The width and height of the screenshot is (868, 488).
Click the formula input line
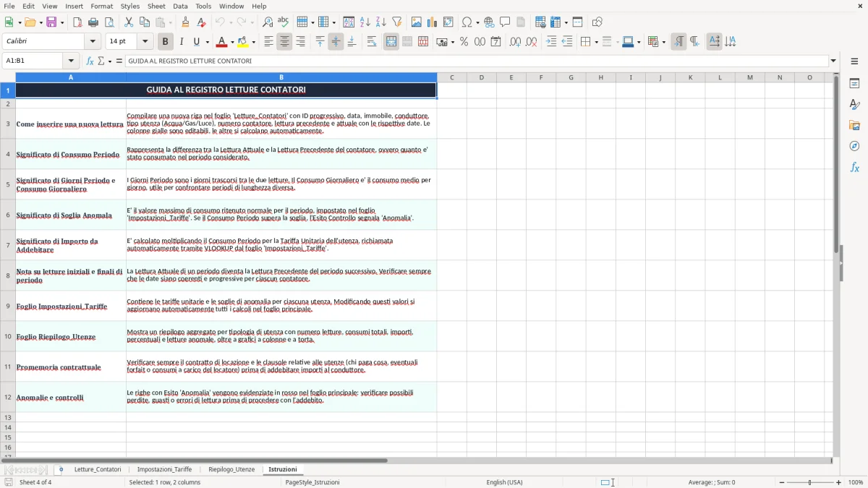476,61
